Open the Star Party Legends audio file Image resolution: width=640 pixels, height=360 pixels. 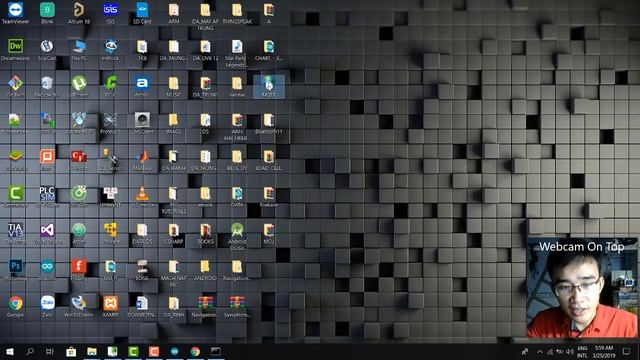[237, 53]
